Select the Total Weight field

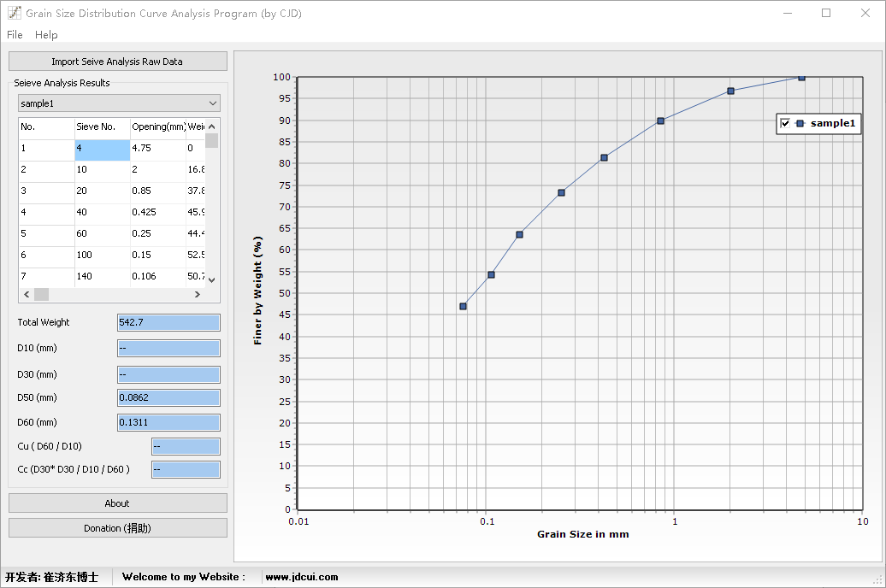(168, 322)
